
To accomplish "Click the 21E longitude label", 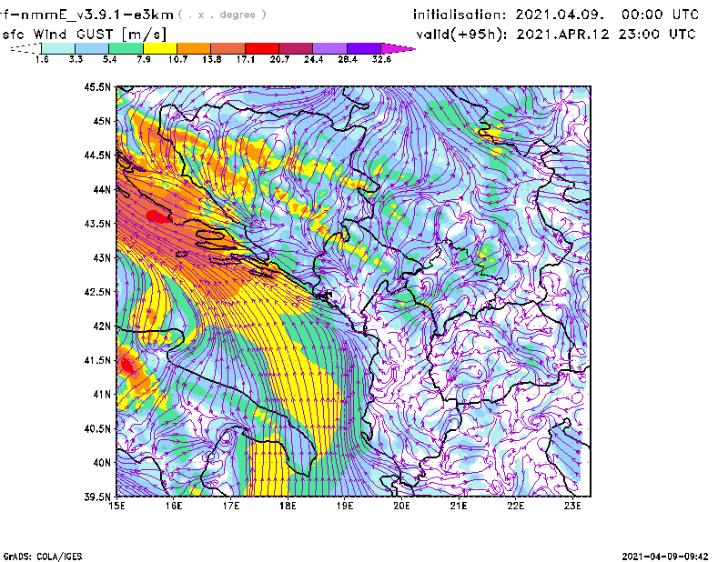I will 459,506.
